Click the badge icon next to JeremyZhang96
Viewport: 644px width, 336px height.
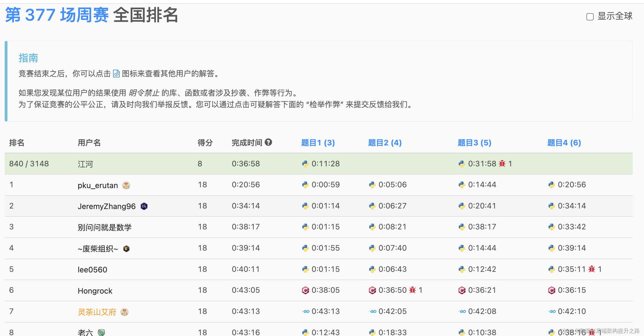(144, 206)
